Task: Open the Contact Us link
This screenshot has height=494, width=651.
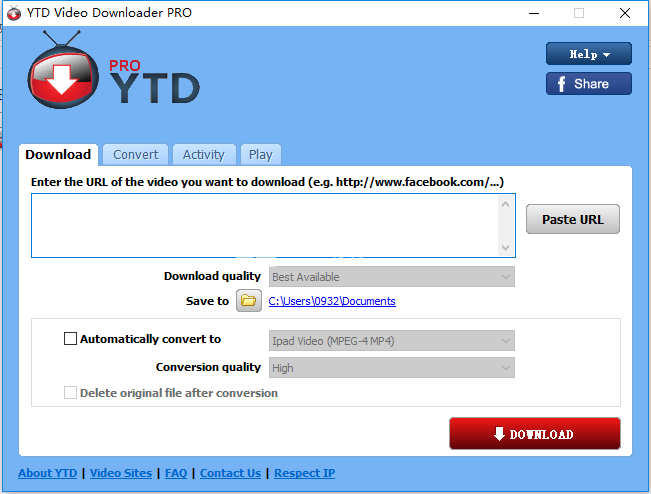Action: tap(230, 473)
